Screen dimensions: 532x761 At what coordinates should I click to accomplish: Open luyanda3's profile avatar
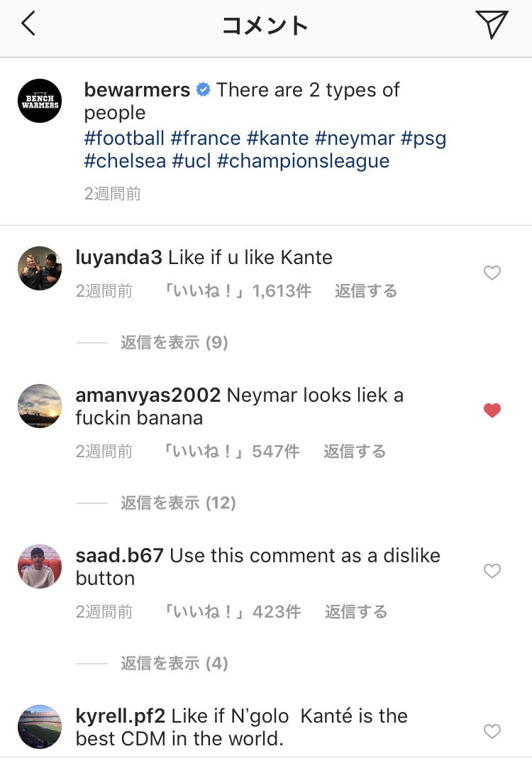(40, 268)
